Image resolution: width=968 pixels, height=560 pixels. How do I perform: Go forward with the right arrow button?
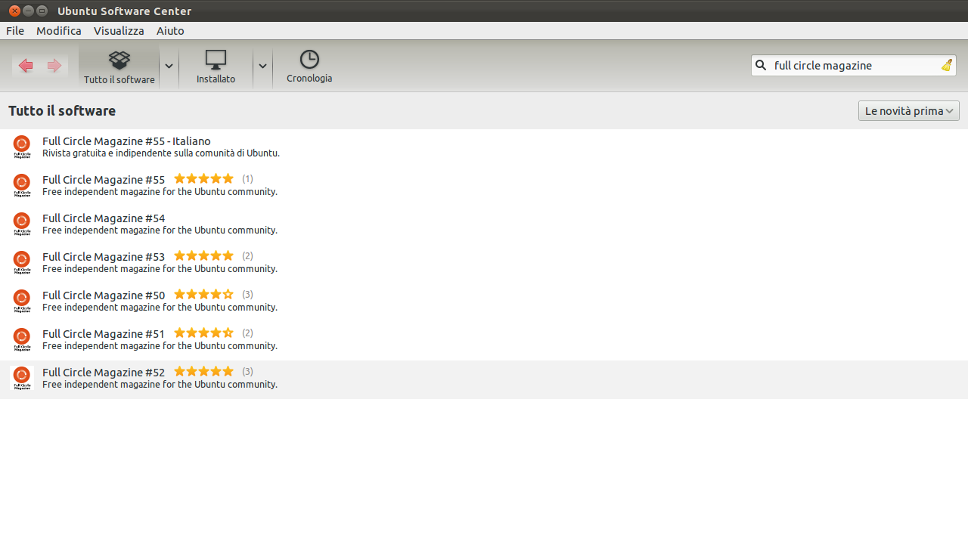(x=54, y=66)
